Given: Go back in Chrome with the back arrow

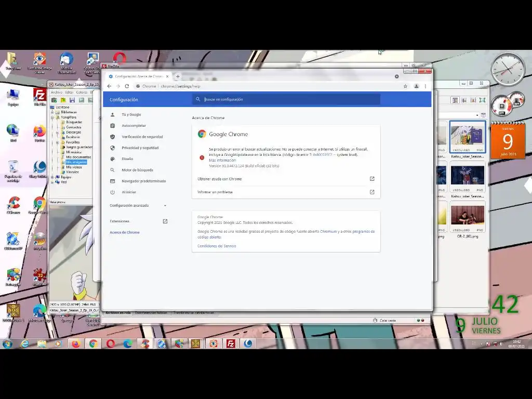Looking at the screenshot, I should [109, 86].
